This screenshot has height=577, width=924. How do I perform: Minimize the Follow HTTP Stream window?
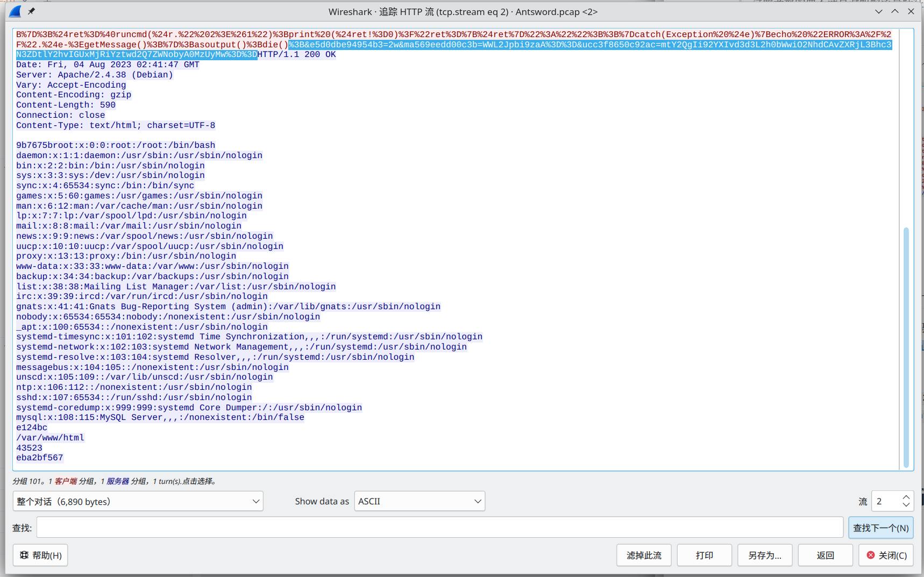pyautogui.click(x=879, y=11)
